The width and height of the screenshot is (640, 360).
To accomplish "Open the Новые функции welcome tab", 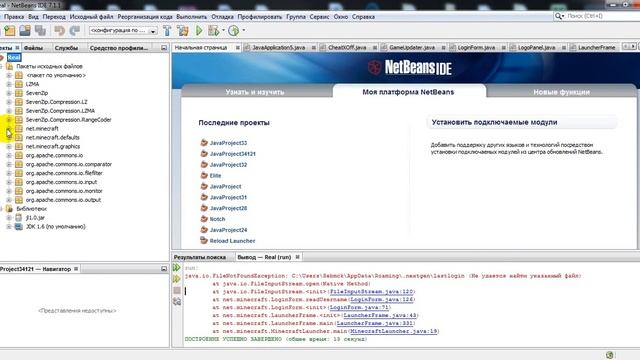I will tap(561, 92).
